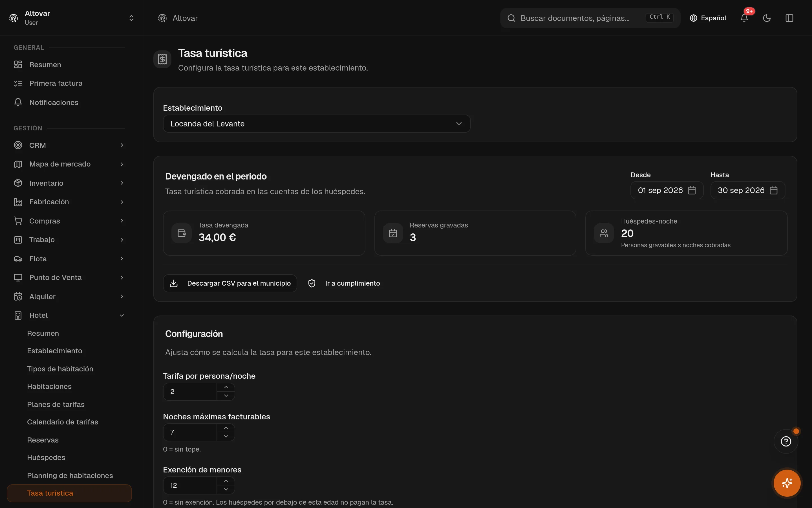
Task: Open the AI assistant sparkle button
Action: [x=787, y=483]
